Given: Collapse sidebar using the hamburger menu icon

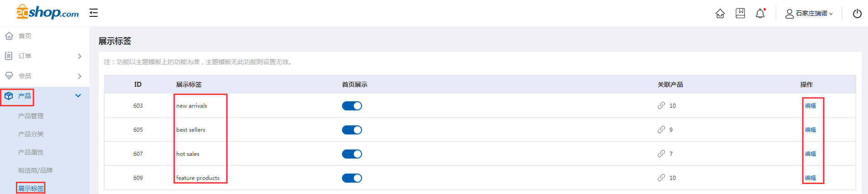Looking at the screenshot, I should pos(94,13).
